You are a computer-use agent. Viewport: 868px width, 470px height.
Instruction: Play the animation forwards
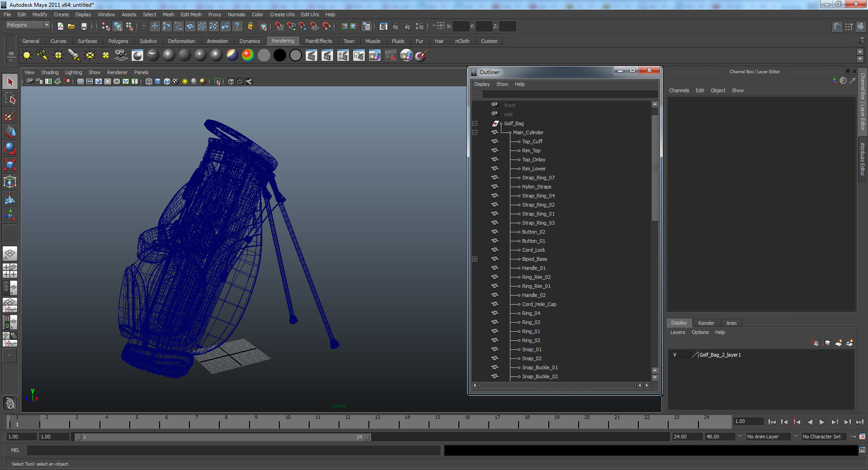click(822, 422)
